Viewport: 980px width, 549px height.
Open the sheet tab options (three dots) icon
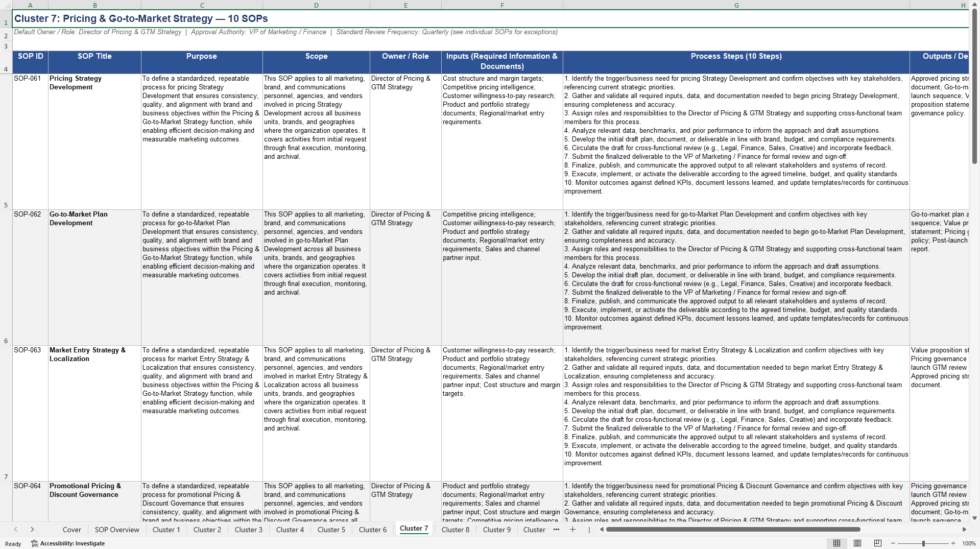click(589, 530)
